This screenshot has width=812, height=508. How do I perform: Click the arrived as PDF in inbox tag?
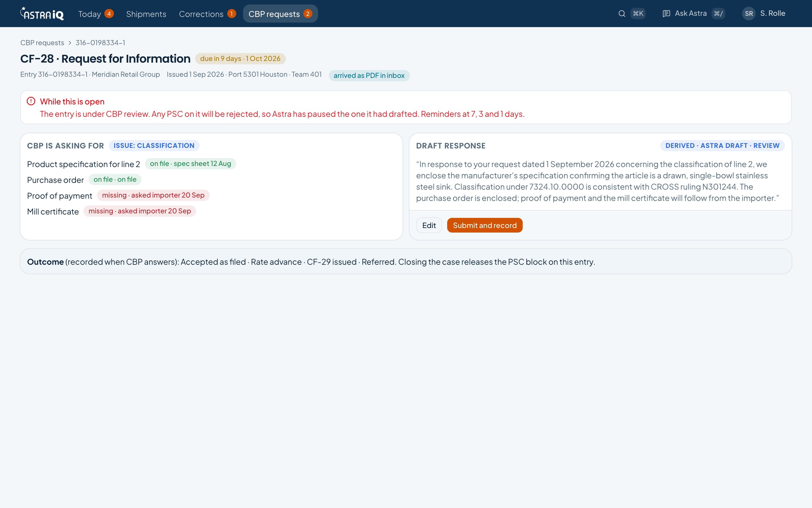(369, 75)
